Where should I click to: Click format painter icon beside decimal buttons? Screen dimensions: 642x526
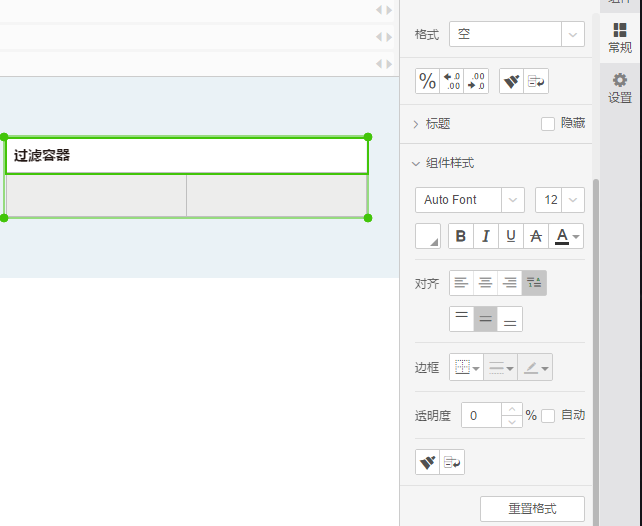[x=511, y=81]
